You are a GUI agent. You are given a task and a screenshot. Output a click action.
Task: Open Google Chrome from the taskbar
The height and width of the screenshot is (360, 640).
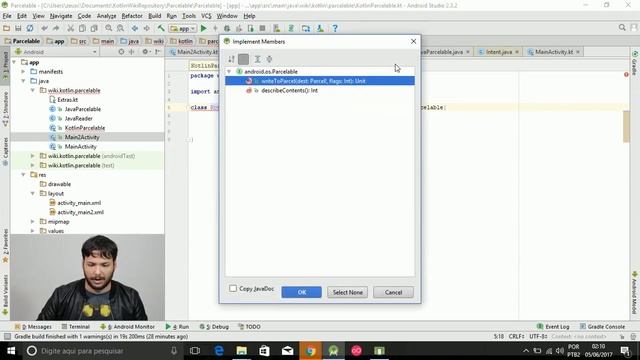tap(311, 351)
